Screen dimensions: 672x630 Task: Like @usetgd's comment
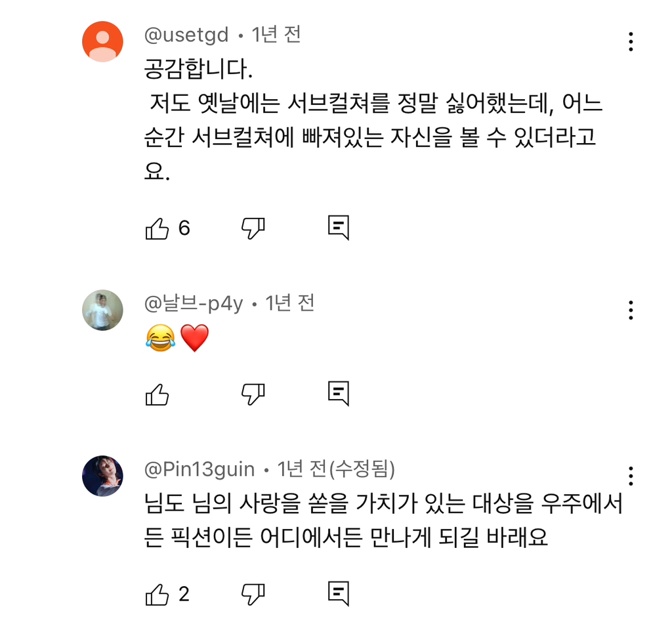tap(158, 227)
